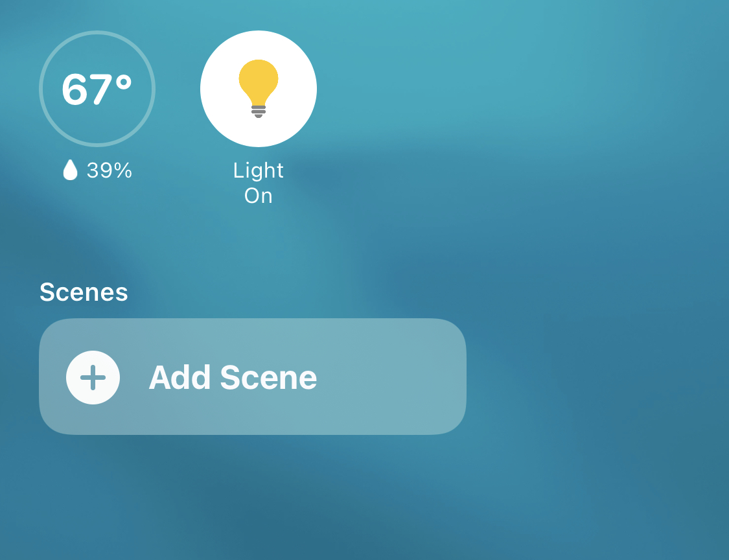Click the bulb's gray screw base
The image size is (729, 560).
259,112
